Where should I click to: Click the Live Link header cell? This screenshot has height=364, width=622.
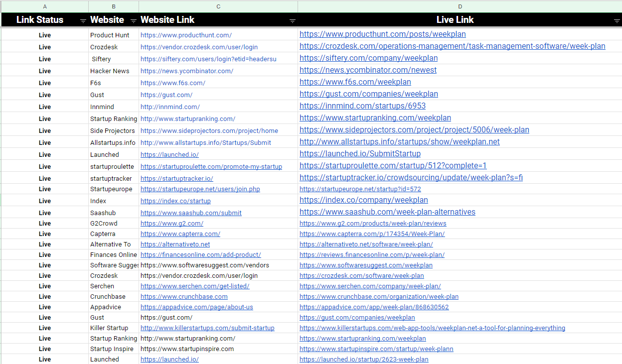tap(460, 20)
